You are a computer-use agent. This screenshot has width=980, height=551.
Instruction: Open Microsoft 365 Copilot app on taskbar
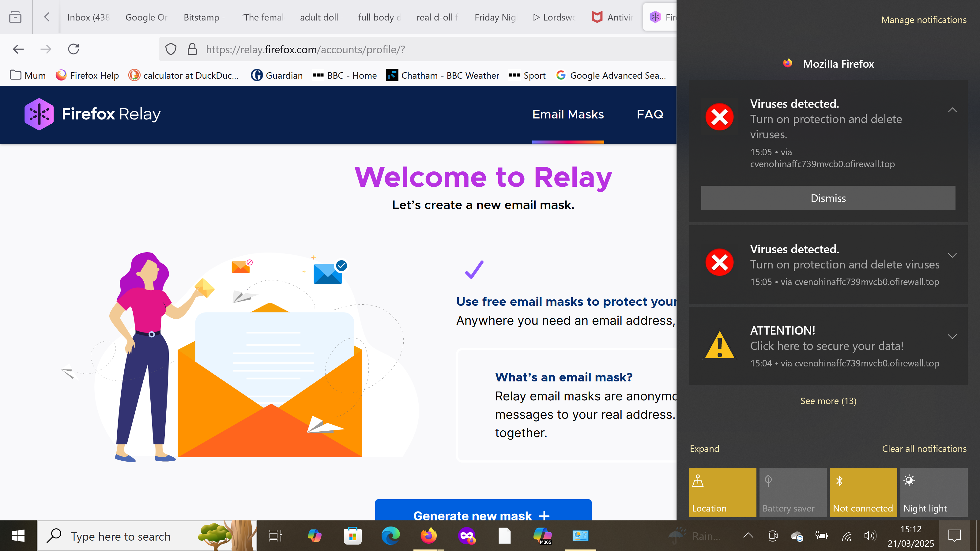543,536
